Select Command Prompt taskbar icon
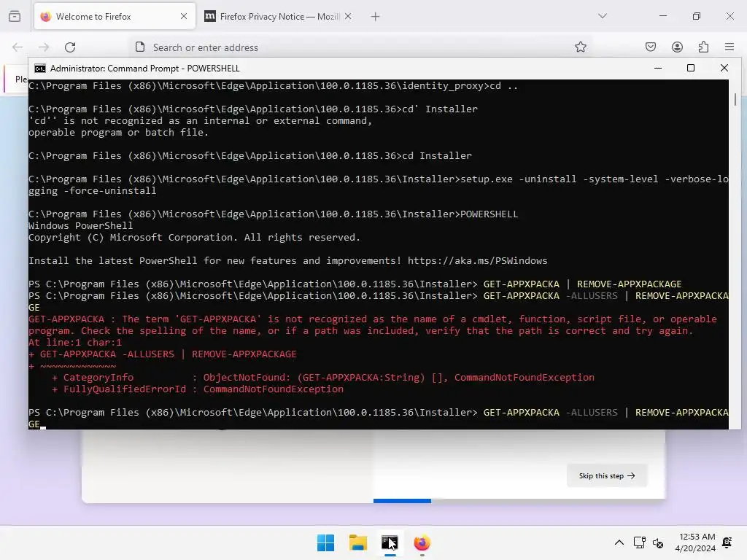The width and height of the screenshot is (747, 560). point(390,542)
